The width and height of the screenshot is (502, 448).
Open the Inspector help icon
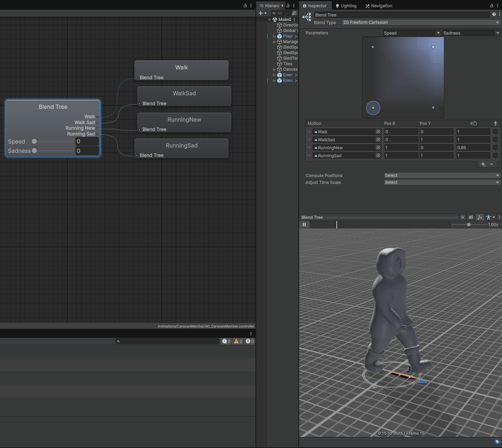point(494,15)
